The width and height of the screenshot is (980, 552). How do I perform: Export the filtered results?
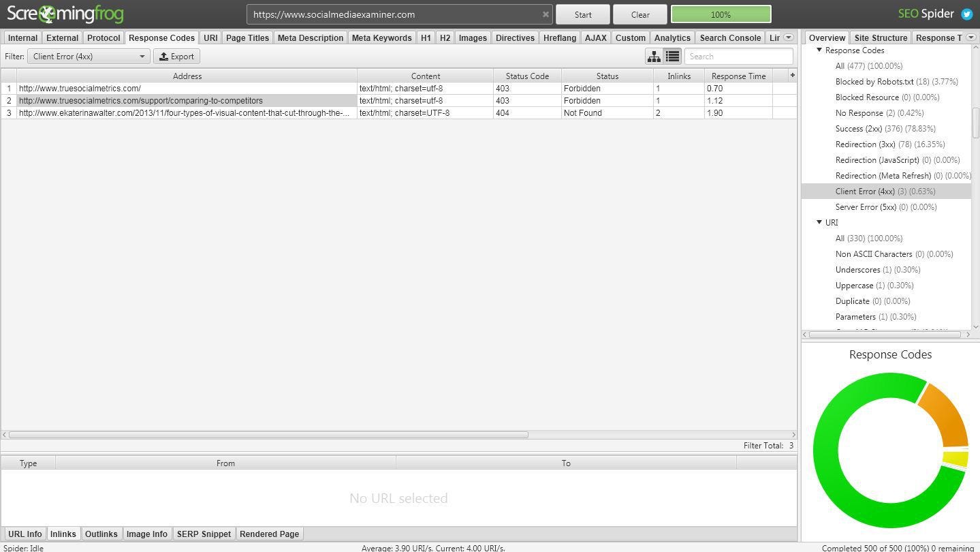[176, 57]
